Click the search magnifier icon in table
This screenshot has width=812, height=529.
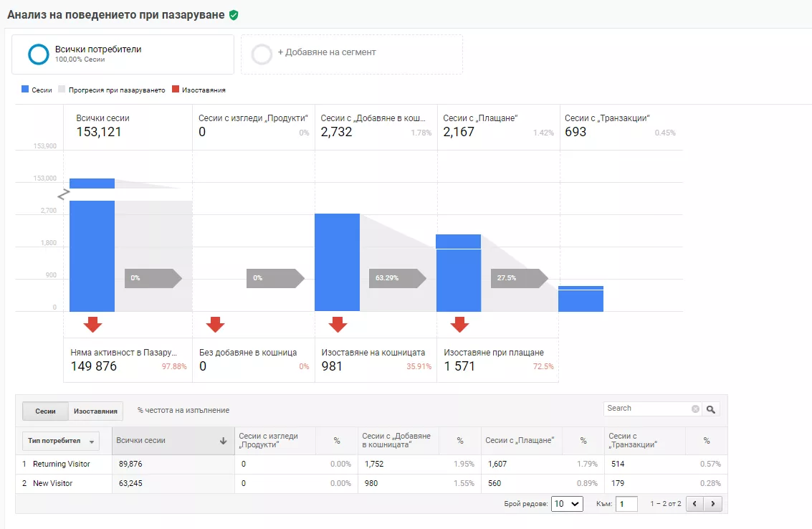coord(710,409)
